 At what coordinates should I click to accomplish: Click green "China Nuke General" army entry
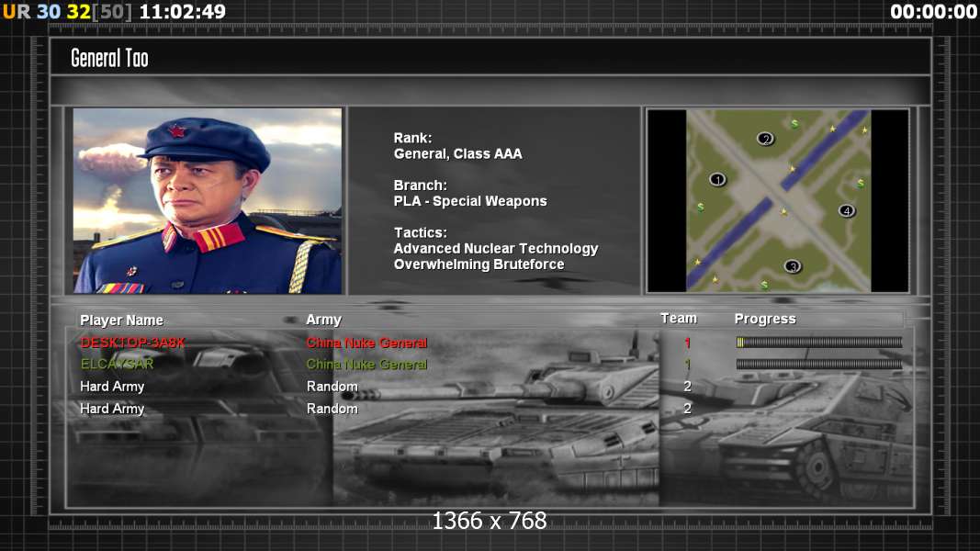click(x=366, y=365)
